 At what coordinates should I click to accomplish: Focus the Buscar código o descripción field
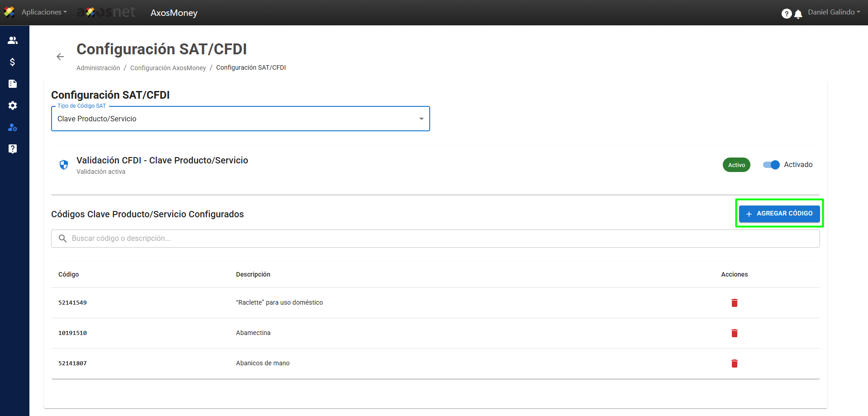tap(434, 239)
